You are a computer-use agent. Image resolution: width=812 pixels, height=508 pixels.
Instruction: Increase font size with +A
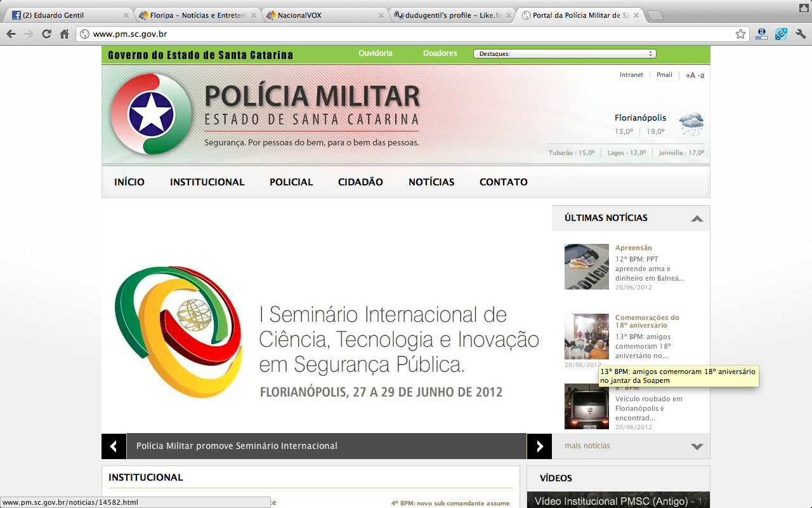point(690,76)
